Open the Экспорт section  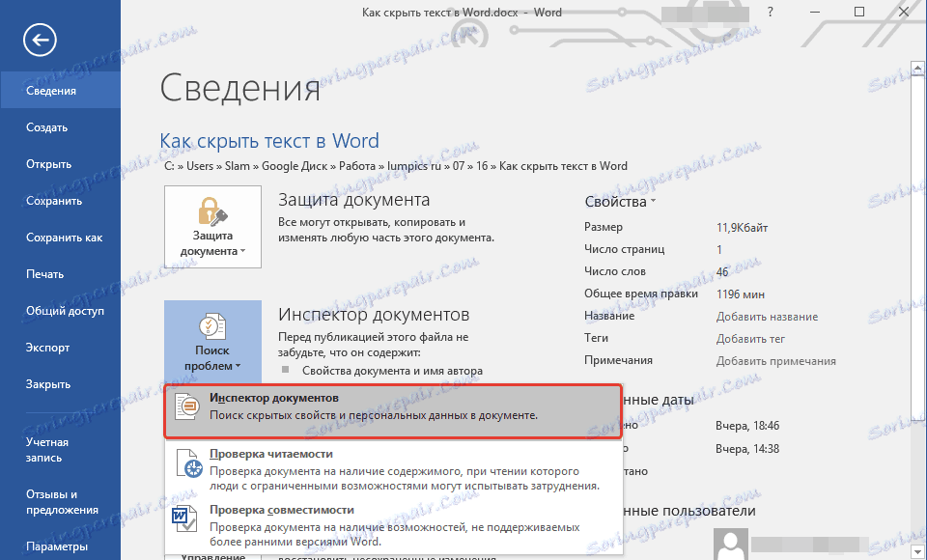(x=46, y=347)
